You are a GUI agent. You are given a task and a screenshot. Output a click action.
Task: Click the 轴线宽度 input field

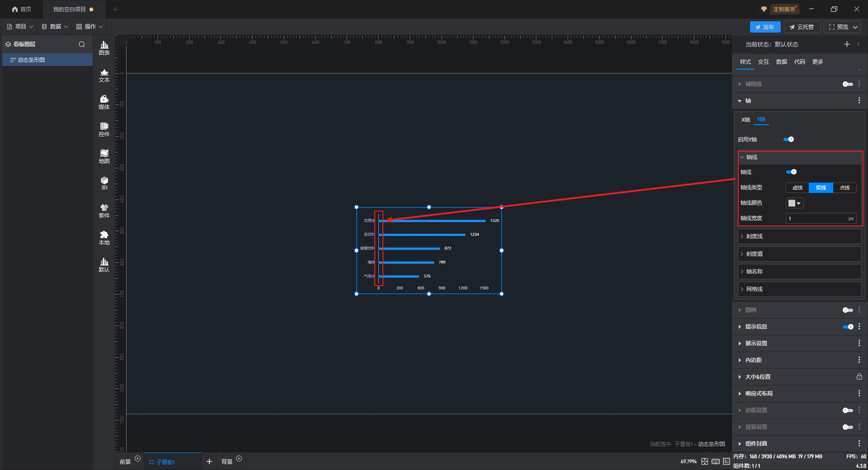821,219
